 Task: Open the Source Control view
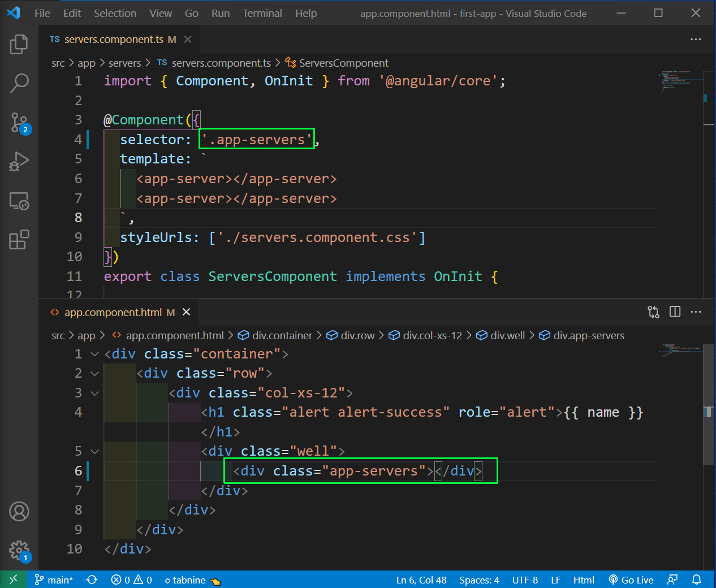click(19, 123)
